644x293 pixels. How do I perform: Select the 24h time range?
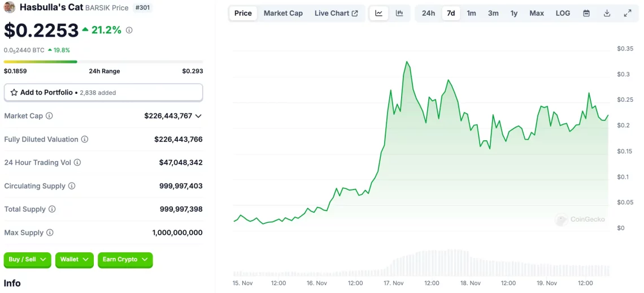428,13
